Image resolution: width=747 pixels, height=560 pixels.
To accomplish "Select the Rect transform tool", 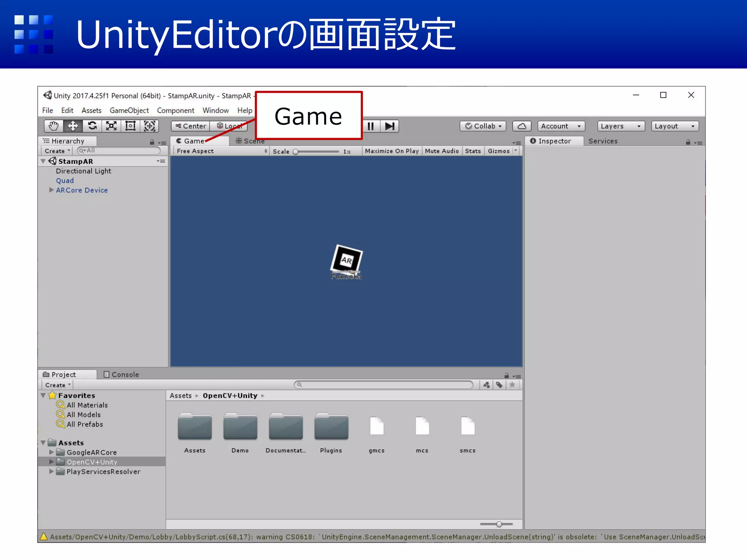I will 130,126.
